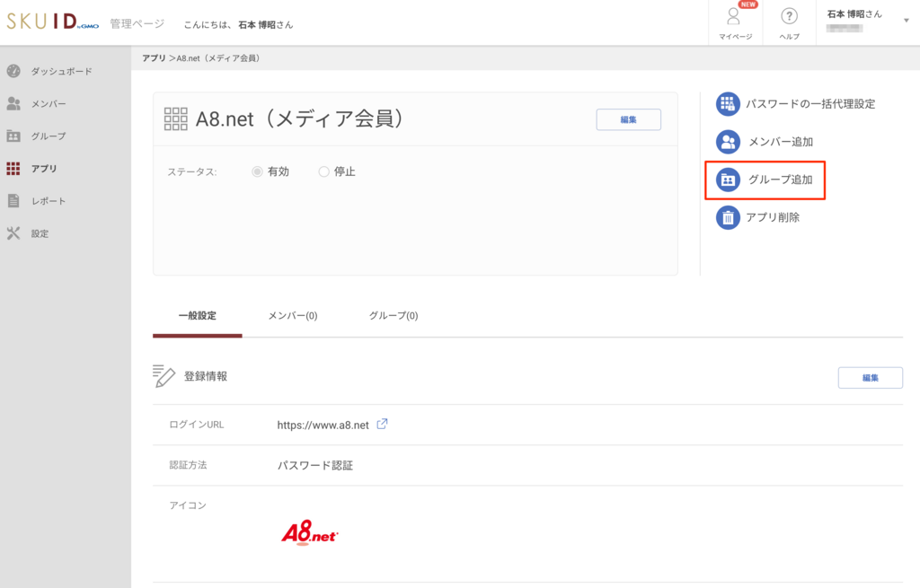Click the グループ追加 icon
The width and height of the screenshot is (920, 588).
pyautogui.click(x=728, y=180)
